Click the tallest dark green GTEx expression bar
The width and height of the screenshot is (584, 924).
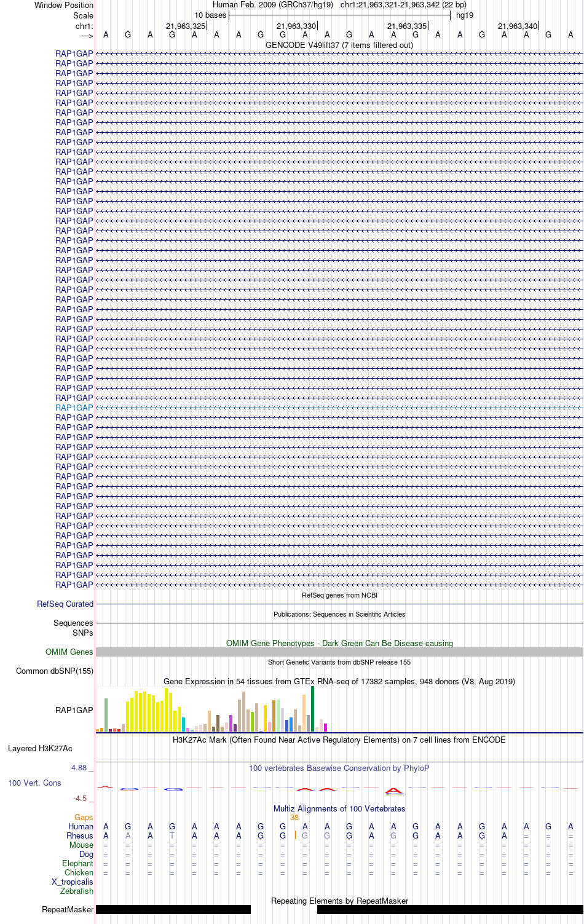tap(312, 709)
